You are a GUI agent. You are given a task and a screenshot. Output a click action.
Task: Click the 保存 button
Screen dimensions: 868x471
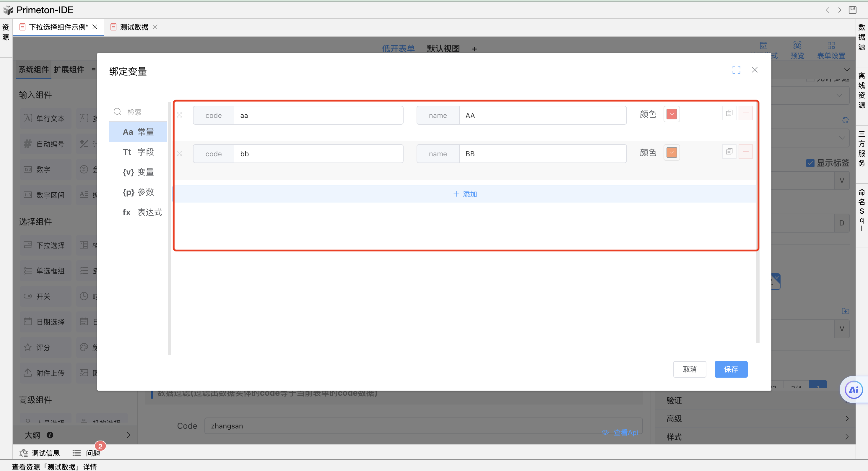pyautogui.click(x=731, y=369)
